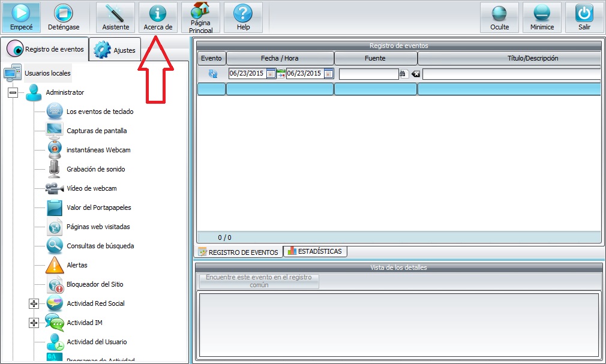Click the Fuente filter text box
Image resolution: width=606 pixels, height=364 pixels.
pos(369,74)
